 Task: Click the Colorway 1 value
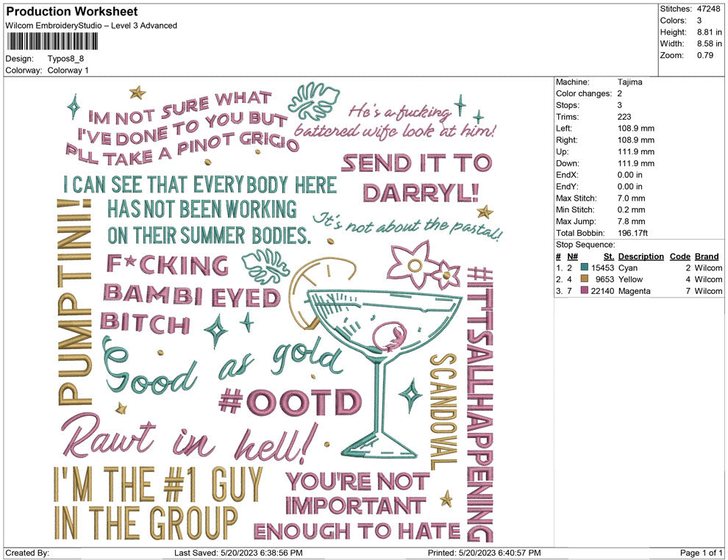point(68,70)
